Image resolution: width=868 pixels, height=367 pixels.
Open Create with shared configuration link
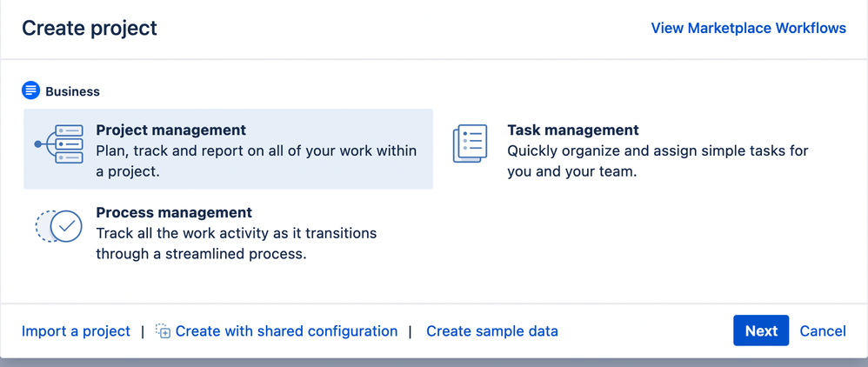coord(286,331)
